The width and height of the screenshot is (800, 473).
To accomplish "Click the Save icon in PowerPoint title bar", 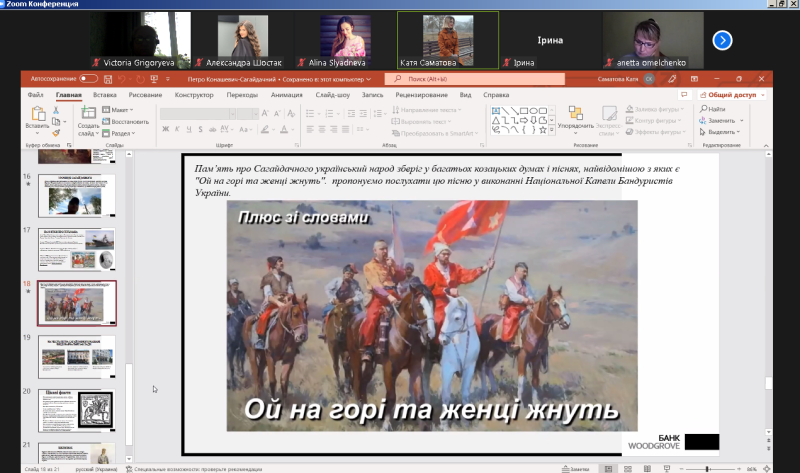I will pyautogui.click(x=108, y=79).
